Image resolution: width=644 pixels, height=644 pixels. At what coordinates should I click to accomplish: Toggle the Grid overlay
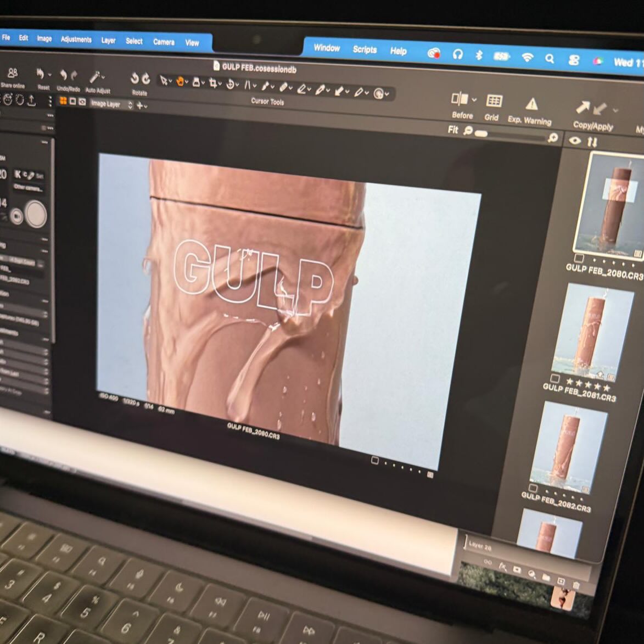coord(494,101)
